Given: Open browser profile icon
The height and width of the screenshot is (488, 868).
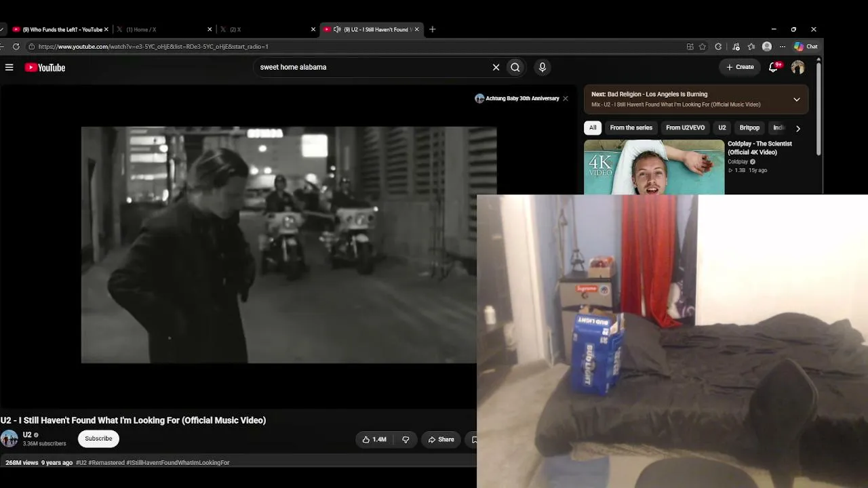Looking at the screenshot, I should point(767,47).
